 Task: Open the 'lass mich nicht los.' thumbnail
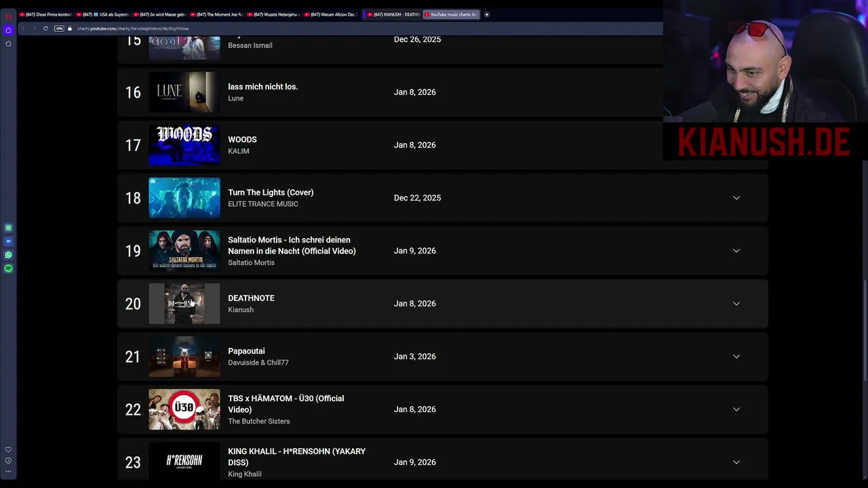point(184,92)
